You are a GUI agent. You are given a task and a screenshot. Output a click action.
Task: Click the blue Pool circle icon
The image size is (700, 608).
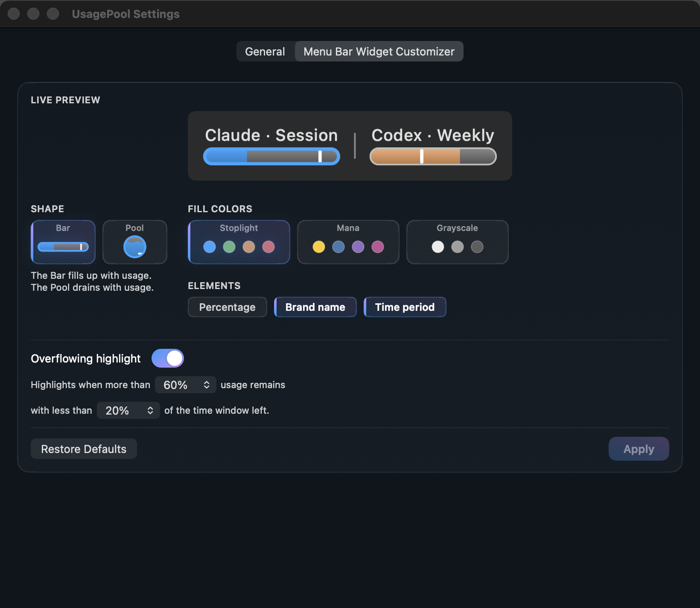coord(135,247)
